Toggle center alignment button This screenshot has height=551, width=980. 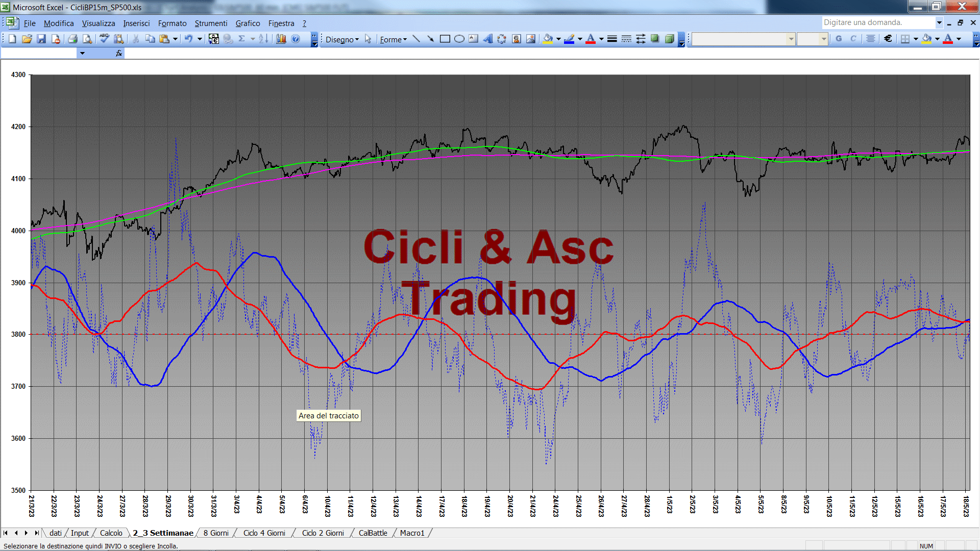(871, 39)
